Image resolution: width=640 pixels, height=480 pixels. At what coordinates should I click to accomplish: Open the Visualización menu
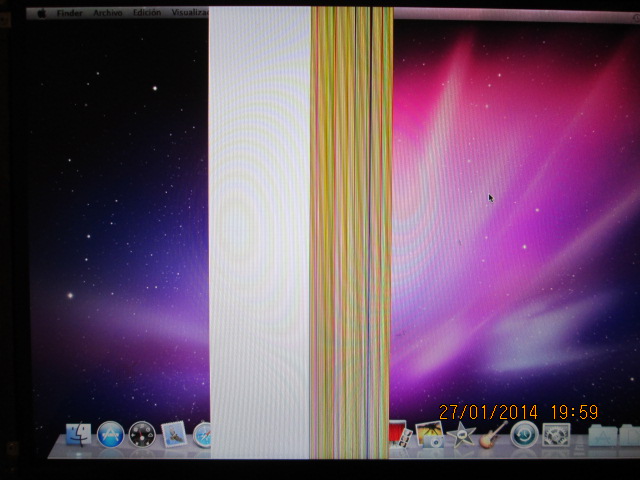(190, 13)
